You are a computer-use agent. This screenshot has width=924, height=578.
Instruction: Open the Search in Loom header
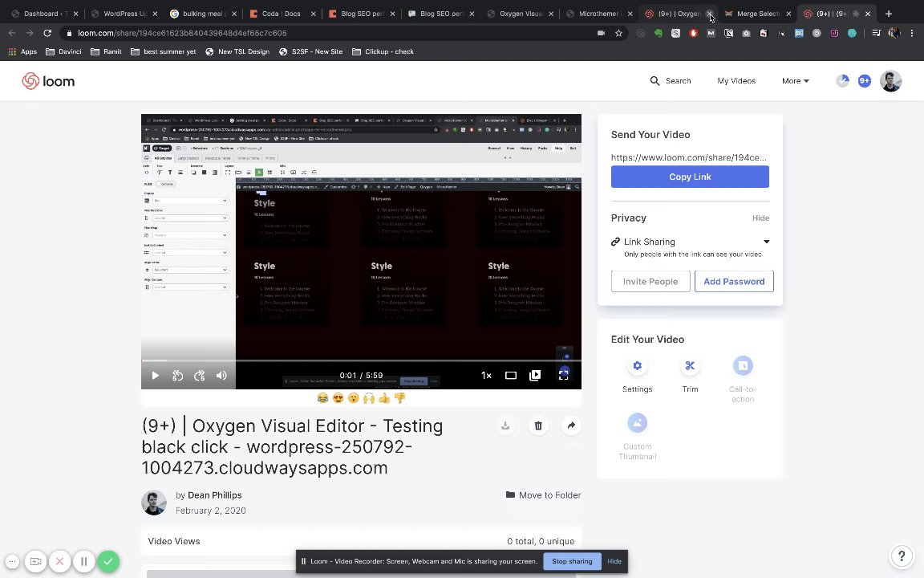[x=670, y=81]
